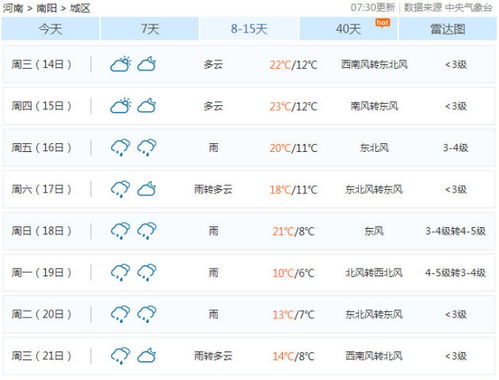This screenshot has height=380, width=499.
Task: Click night cloudy icon for 周四 15日
Action: coord(147,106)
